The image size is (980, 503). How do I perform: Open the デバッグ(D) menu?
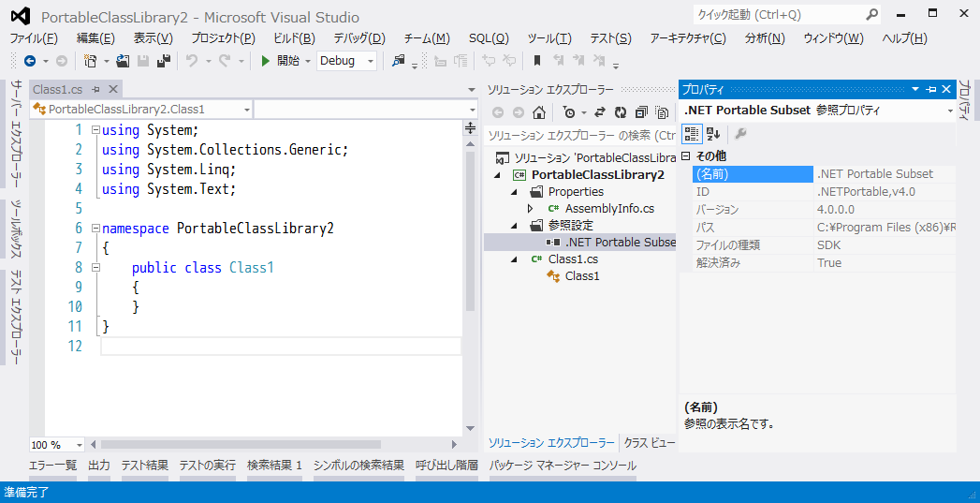[359, 38]
